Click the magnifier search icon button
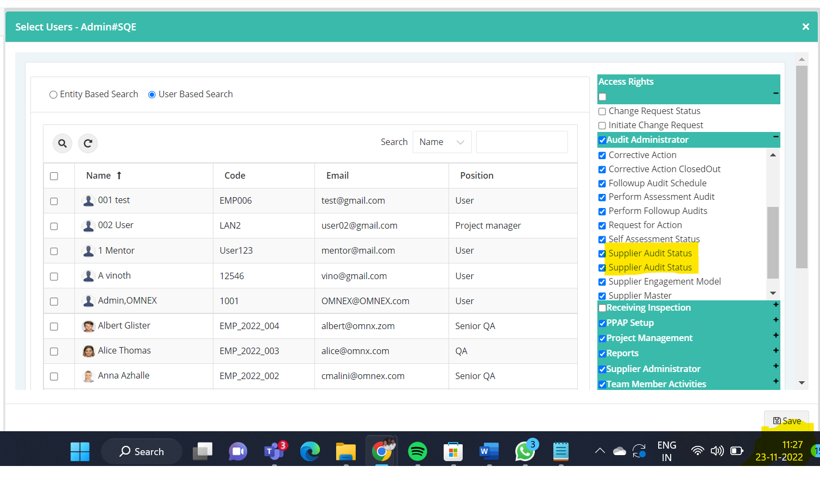Screen dimensions: 820x504 pos(62,143)
